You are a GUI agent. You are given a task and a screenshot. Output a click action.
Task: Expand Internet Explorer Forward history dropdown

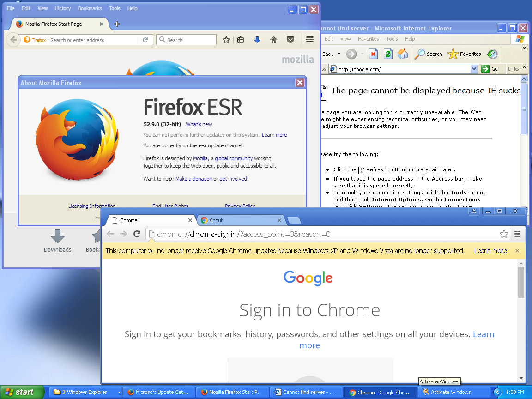click(362, 54)
